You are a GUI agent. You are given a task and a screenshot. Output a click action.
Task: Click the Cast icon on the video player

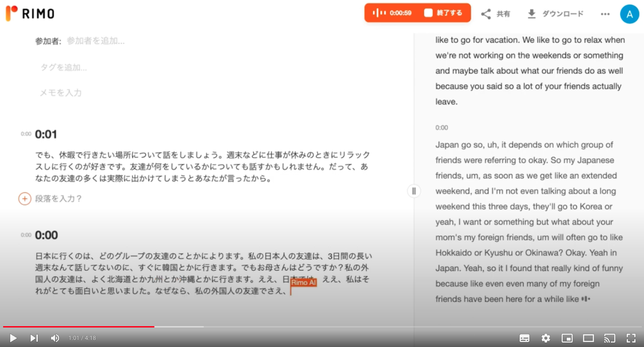pyautogui.click(x=609, y=338)
